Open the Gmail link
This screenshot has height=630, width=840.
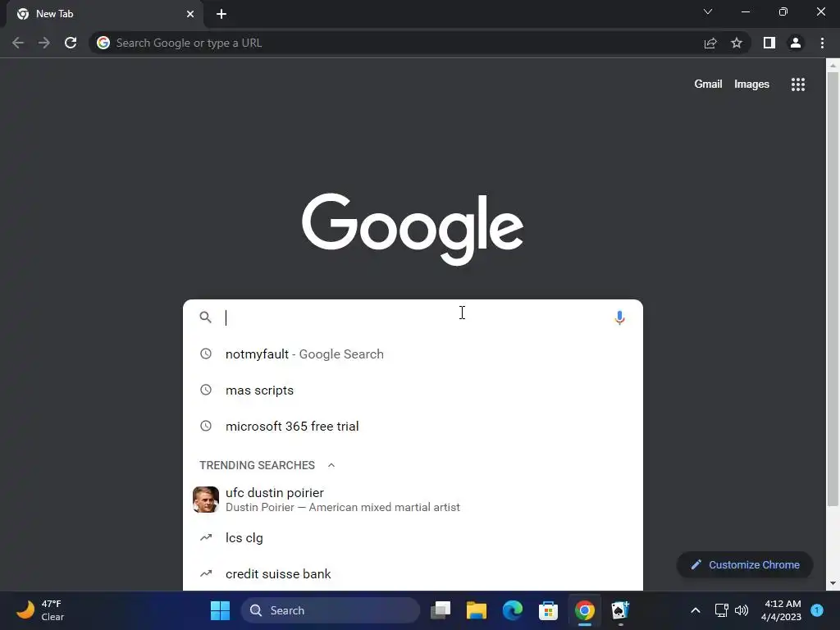point(708,84)
